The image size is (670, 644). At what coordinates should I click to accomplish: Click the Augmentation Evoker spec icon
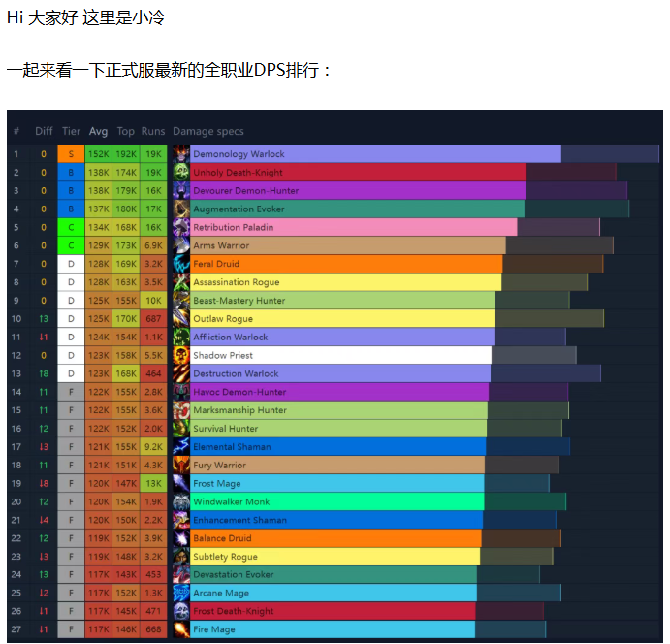pyautogui.click(x=181, y=209)
